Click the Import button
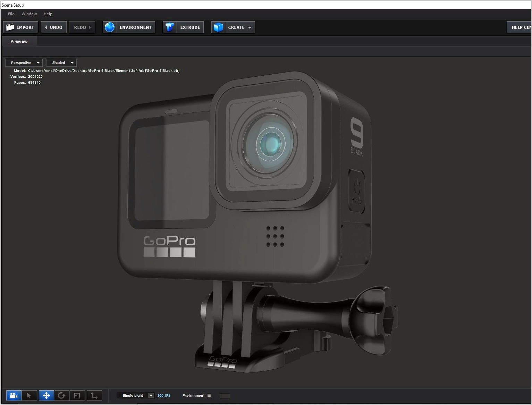The height and width of the screenshot is (405, 532). point(20,27)
